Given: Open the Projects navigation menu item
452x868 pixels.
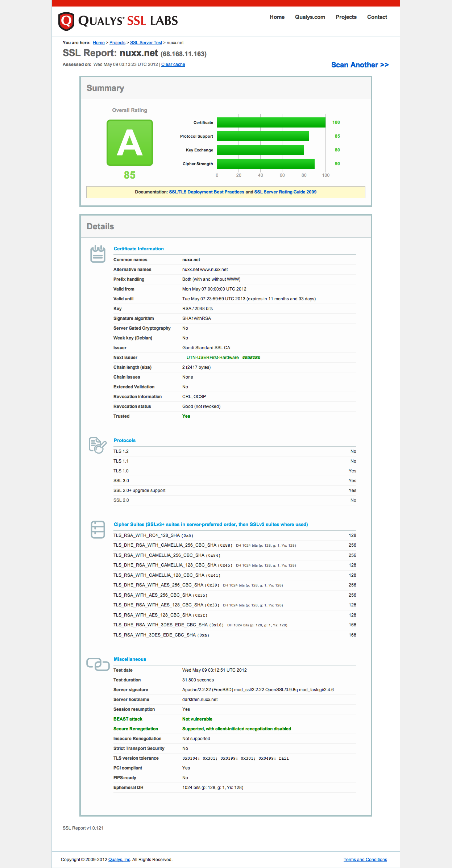Looking at the screenshot, I should coord(346,17).
